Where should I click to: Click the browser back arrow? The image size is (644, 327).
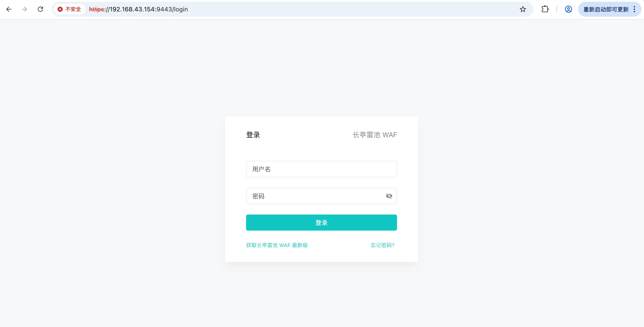pos(9,9)
